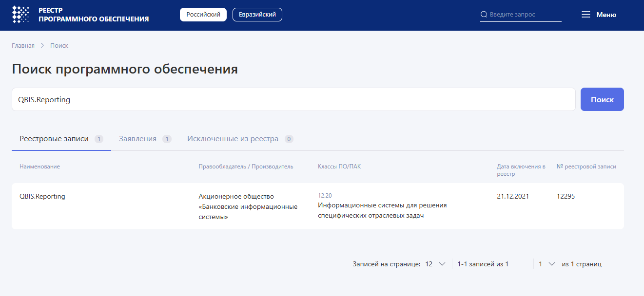
Task: Switch to the Заявления tab
Action: [145, 139]
